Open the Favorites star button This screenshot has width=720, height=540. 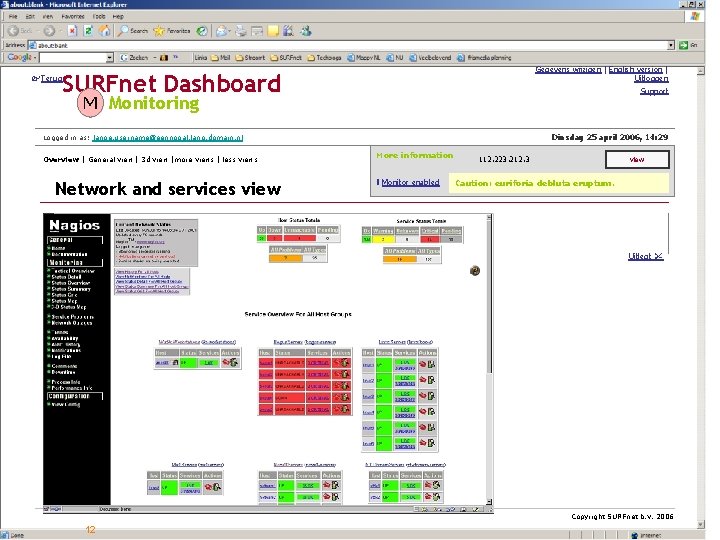click(172, 31)
